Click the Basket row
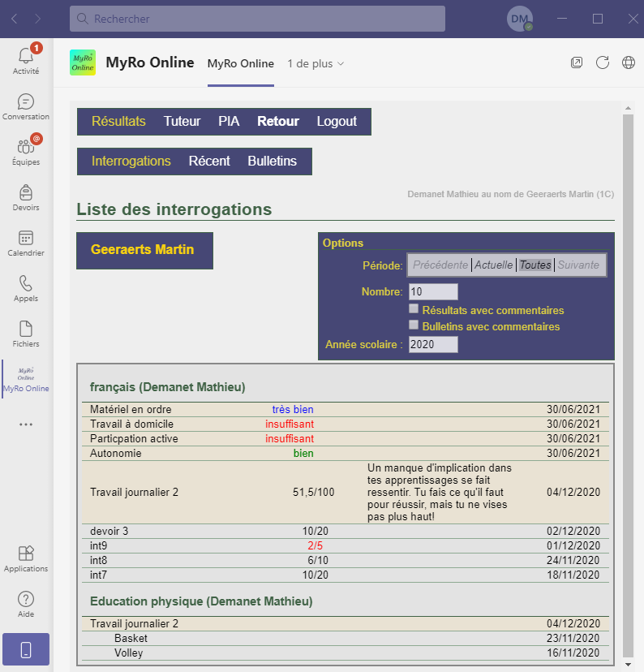 click(346, 638)
